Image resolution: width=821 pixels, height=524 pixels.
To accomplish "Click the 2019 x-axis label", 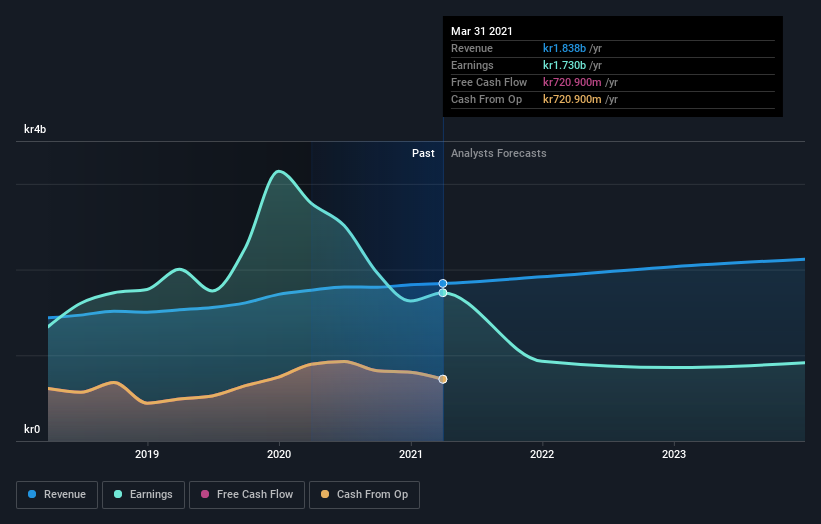I will click(x=147, y=454).
